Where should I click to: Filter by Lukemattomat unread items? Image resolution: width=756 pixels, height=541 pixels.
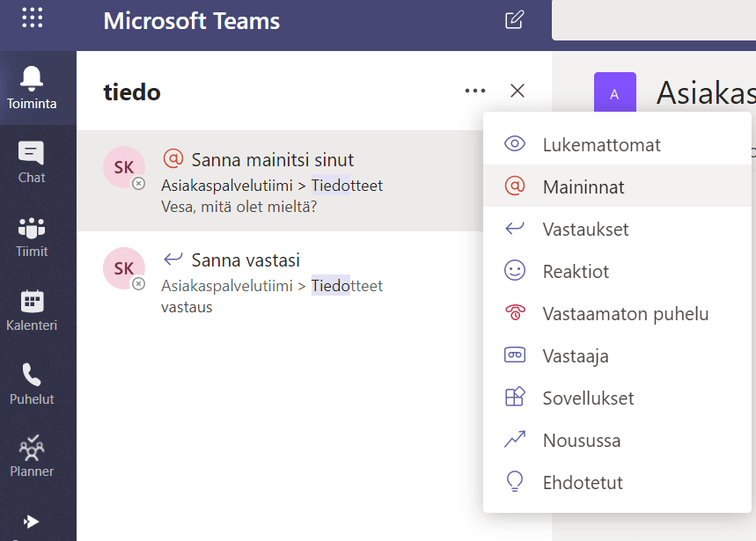pyautogui.click(x=601, y=144)
